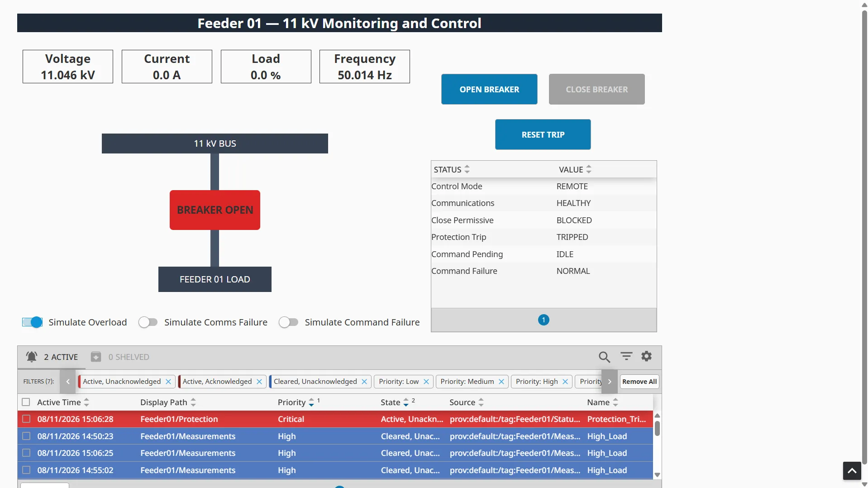Open alarm table settings gear

click(647, 356)
